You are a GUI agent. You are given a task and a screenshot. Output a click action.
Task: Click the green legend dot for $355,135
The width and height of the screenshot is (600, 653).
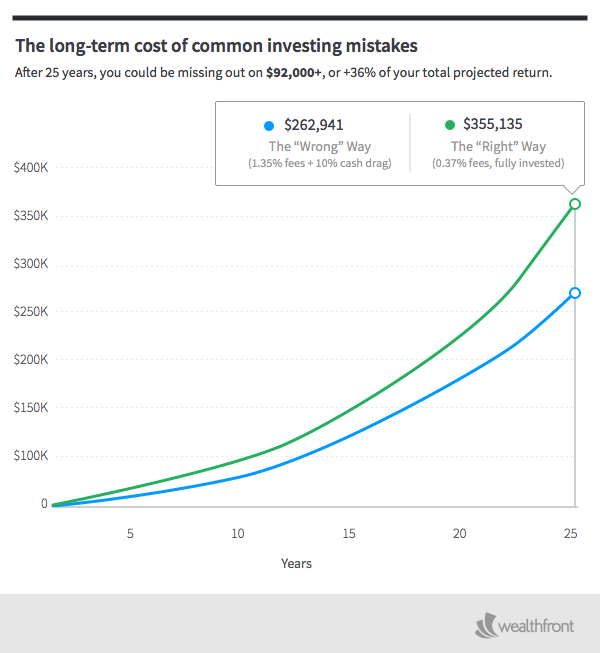click(x=449, y=126)
